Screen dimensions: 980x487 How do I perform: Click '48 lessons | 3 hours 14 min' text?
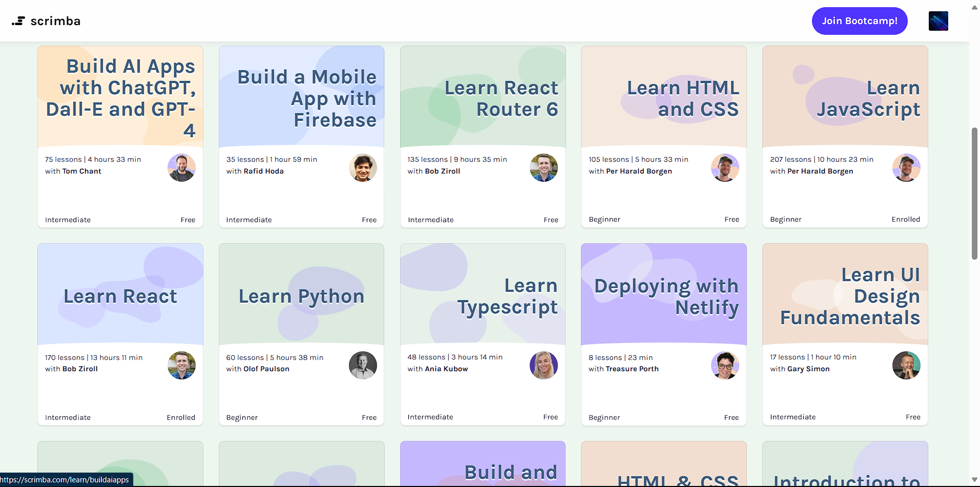[455, 357]
